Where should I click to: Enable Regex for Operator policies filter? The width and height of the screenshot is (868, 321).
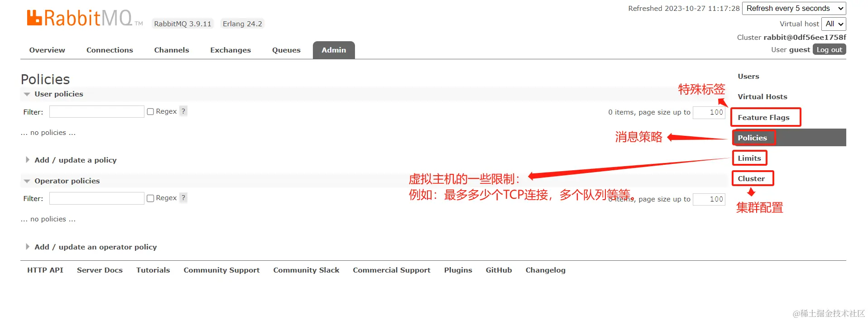[150, 198]
